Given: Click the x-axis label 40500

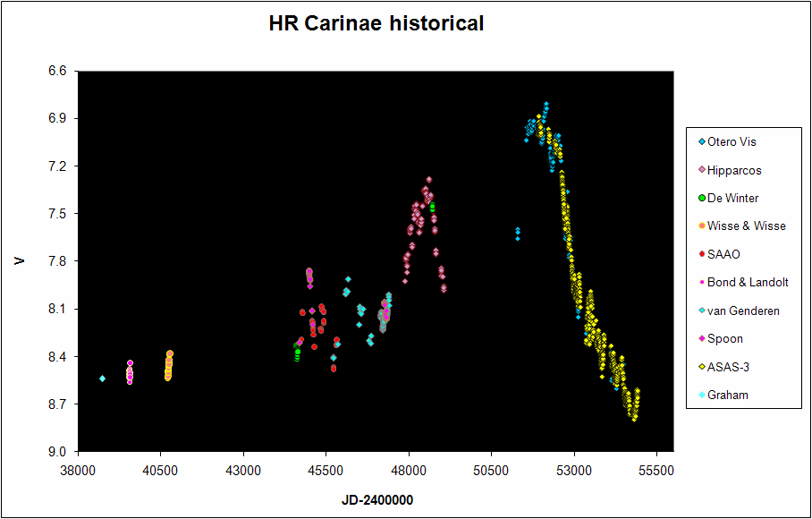Looking at the screenshot, I should tap(161, 471).
